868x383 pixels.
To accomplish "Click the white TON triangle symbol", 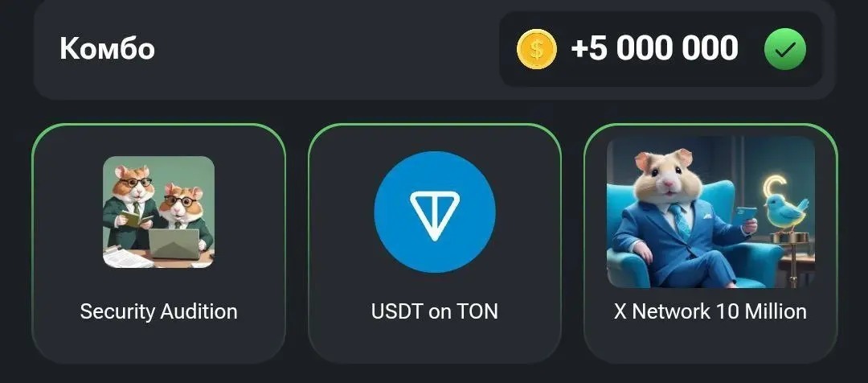I will (x=435, y=215).
